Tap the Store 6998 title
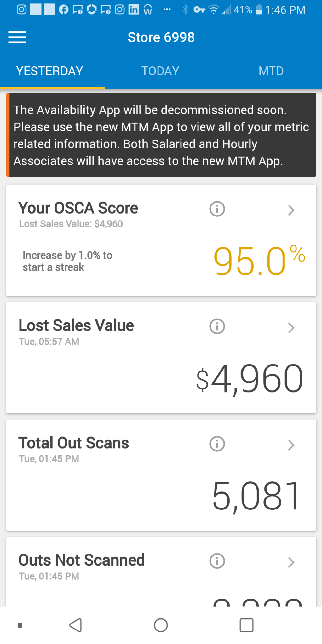Image resolution: width=322 pixels, height=644 pixels. pos(161,37)
